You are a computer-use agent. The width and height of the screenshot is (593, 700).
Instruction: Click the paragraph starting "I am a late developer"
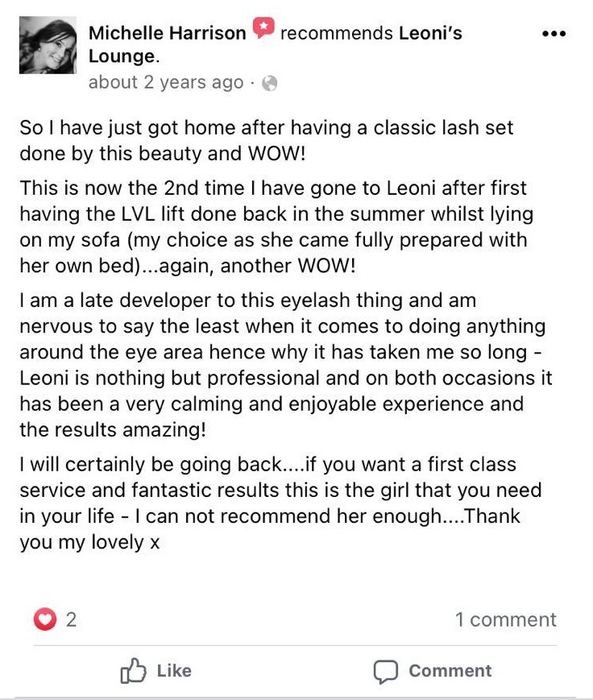282,365
